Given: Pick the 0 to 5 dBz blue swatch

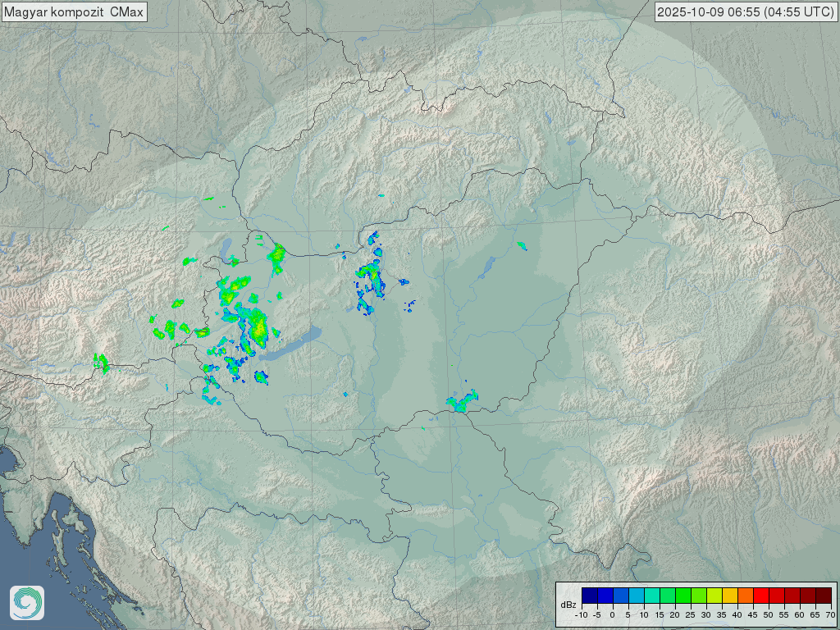Looking at the screenshot, I should 620,595.
